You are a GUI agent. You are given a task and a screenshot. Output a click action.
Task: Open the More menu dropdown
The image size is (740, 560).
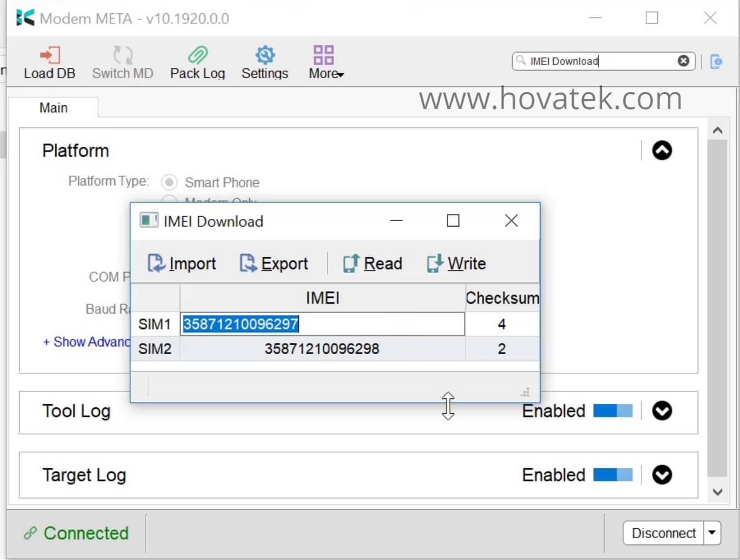point(324,61)
